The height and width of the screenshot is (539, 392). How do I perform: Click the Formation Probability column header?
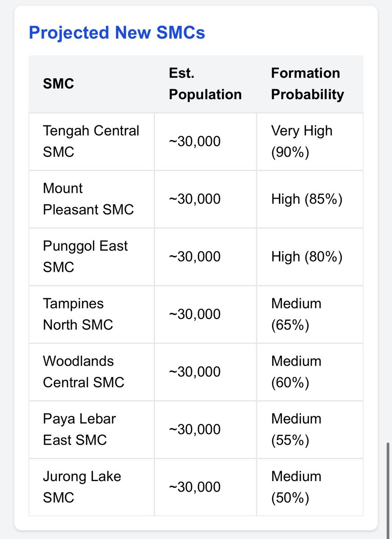(x=307, y=84)
